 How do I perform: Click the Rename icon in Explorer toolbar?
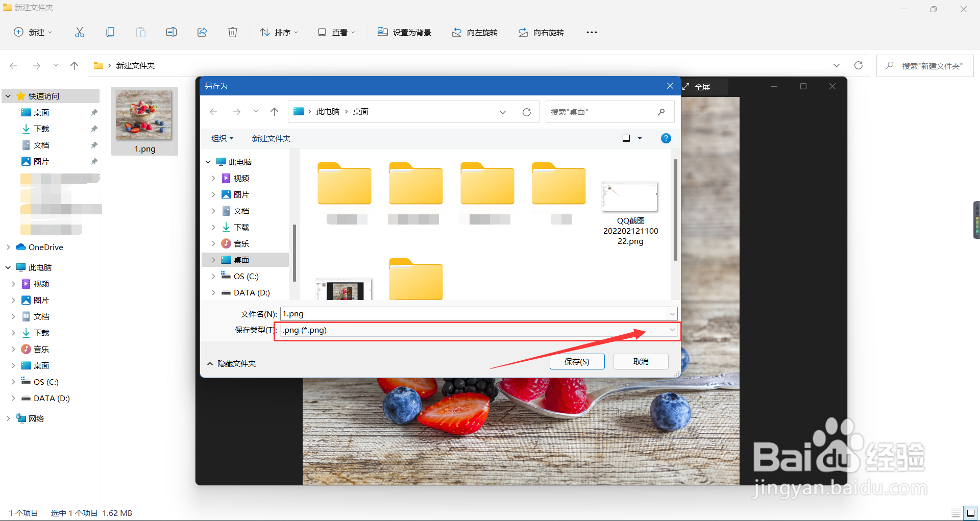(x=171, y=32)
